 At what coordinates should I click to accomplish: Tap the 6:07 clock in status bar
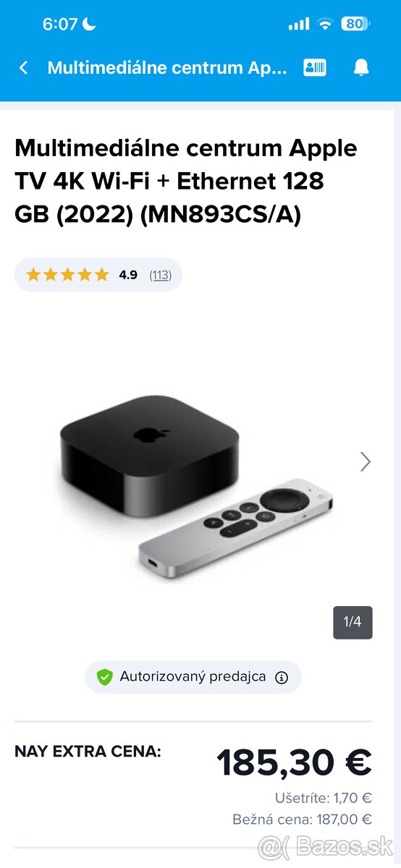(59, 24)
